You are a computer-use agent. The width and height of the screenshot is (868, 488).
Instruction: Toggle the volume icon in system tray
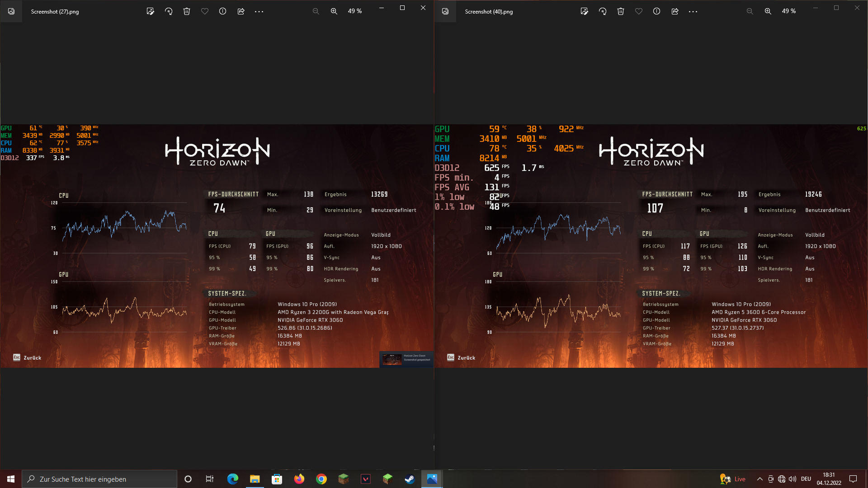(793, 479)
